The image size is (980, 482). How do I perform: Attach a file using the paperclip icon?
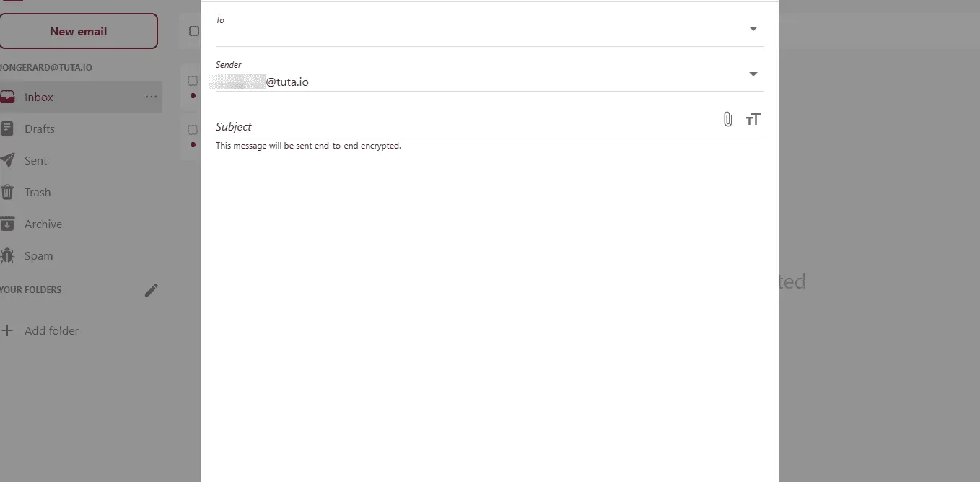[727, 119]
